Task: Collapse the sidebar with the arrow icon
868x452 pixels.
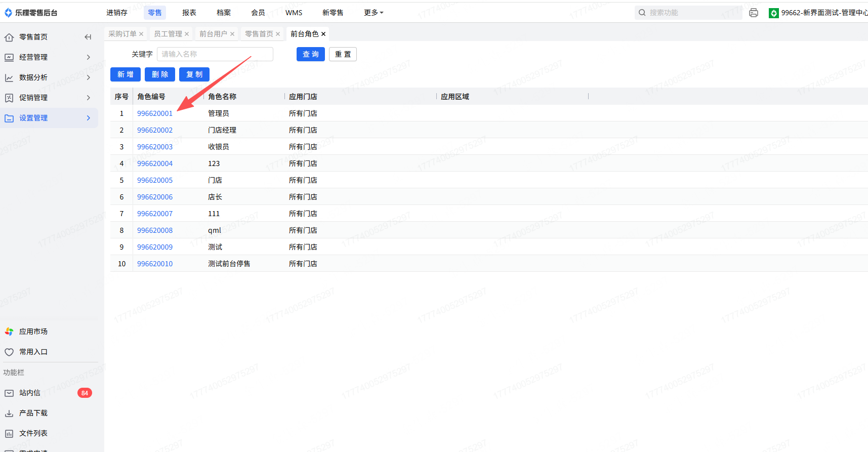Action: pos(88,37)
